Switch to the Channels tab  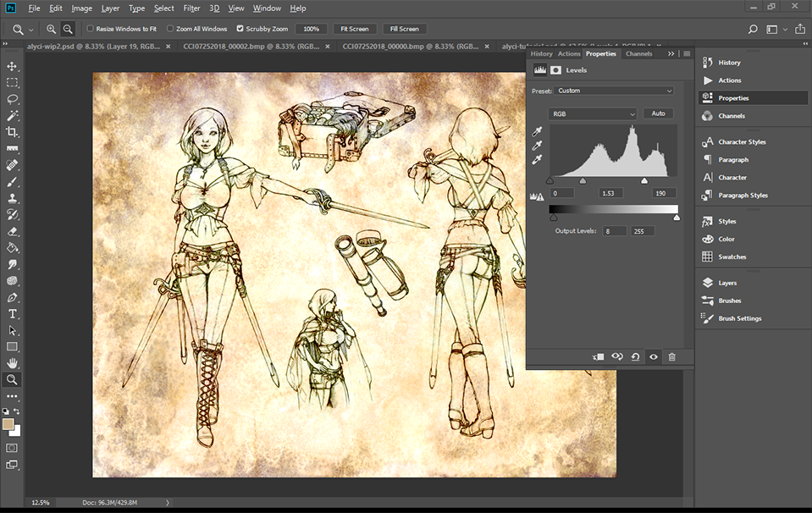click(x=638, y=53)
